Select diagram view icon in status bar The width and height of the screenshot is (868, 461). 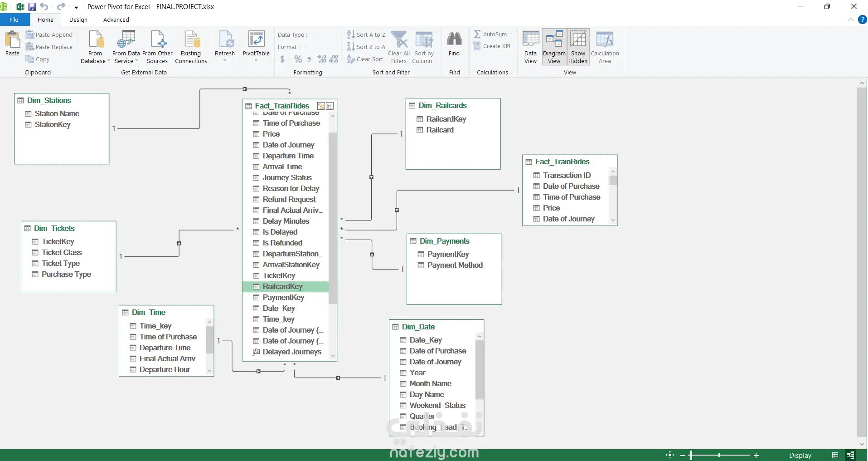(x=850, y=455)
